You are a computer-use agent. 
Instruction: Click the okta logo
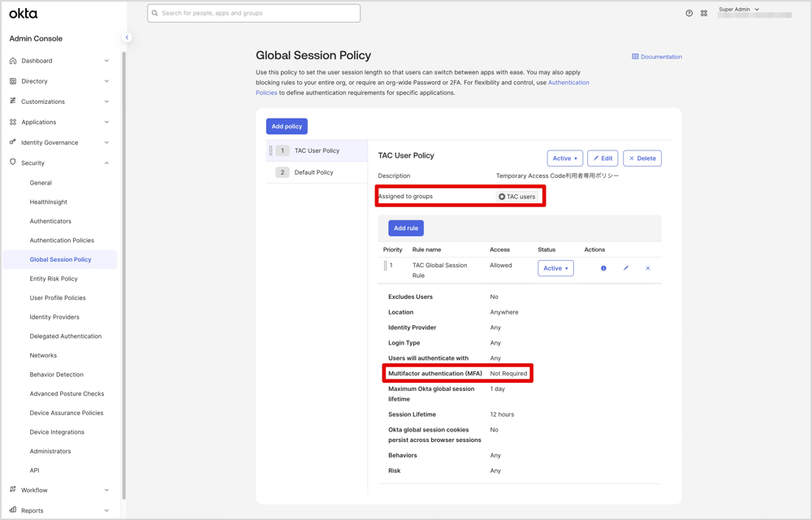click(24, 14)
